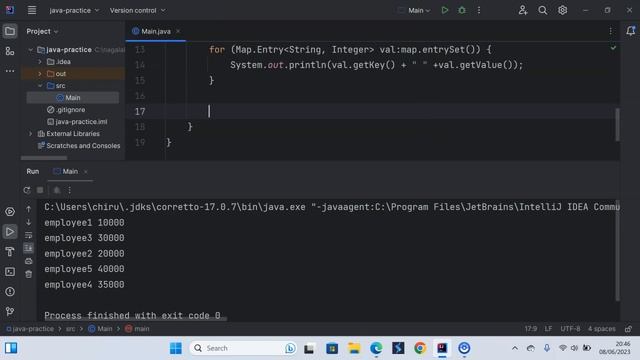Collapse the src folder
Image resolution: width=640 pixels, height=360 pixels.
(40, 86)
